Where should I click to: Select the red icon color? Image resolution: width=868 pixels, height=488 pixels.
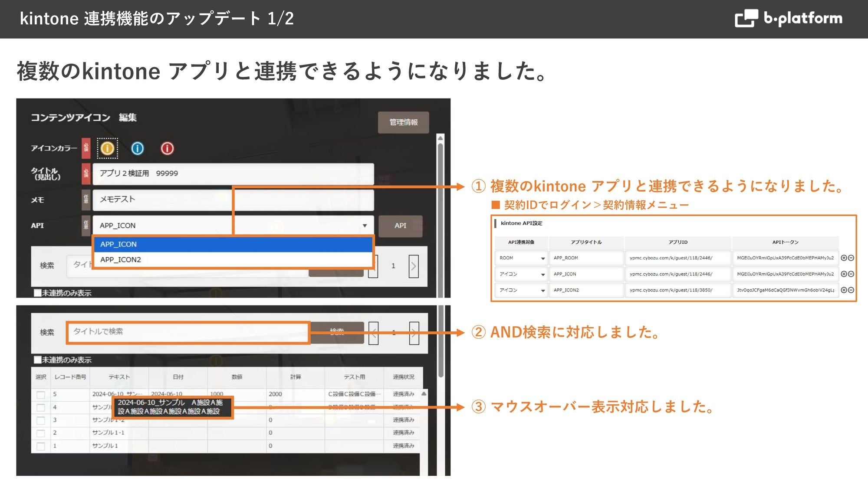pos(167,148)
